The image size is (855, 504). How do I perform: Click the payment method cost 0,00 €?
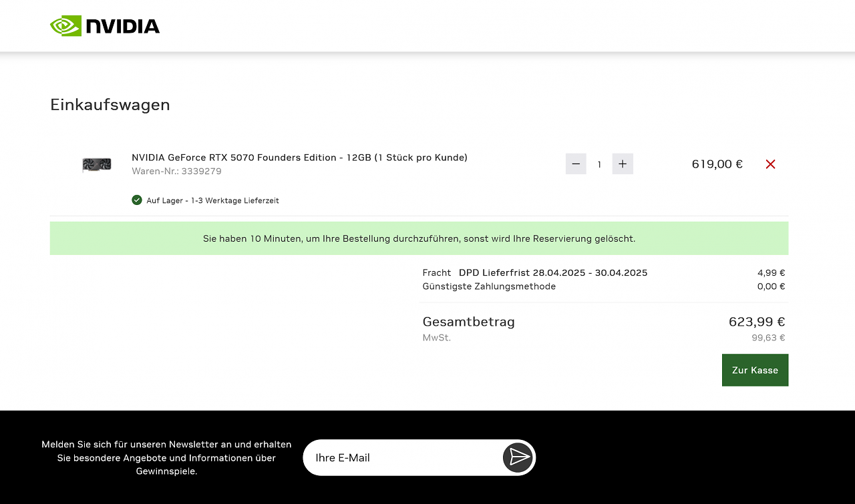point(771,286)
